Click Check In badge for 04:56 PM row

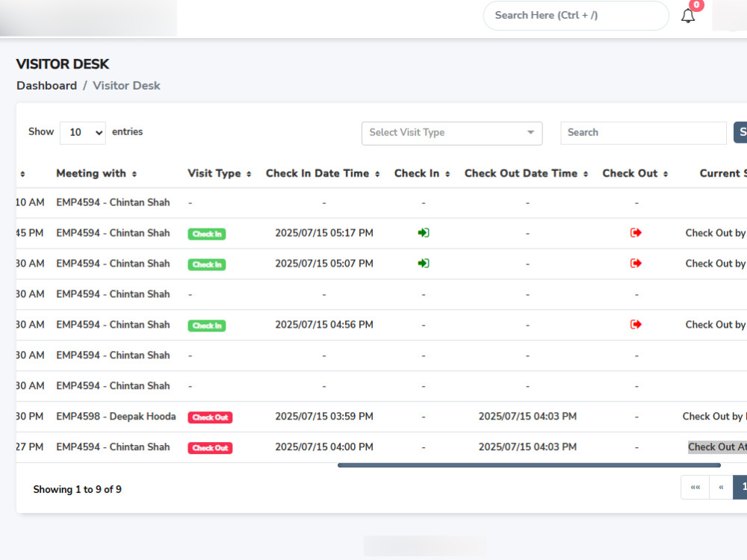(207, 326)
